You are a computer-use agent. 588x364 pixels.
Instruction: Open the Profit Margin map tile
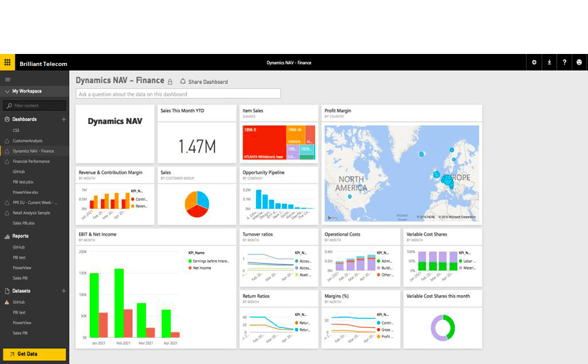[401, 164]
